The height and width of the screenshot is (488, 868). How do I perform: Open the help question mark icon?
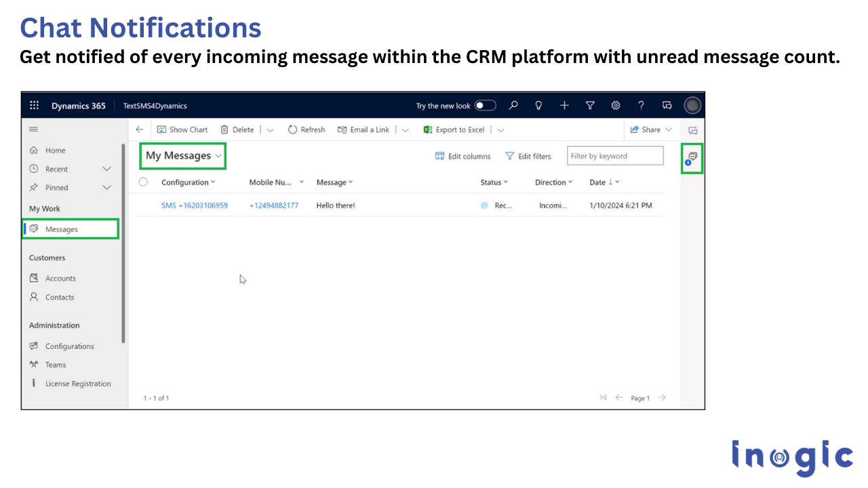[641, 105]
